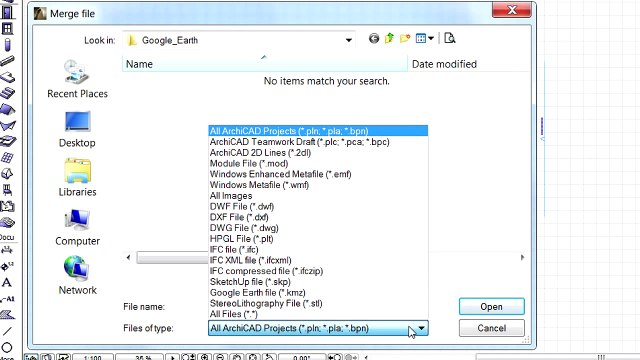Select the Shell tool in toolbox
Image resolution: width=640 pixels, height=360 pixels.
(x=7, y=125)
